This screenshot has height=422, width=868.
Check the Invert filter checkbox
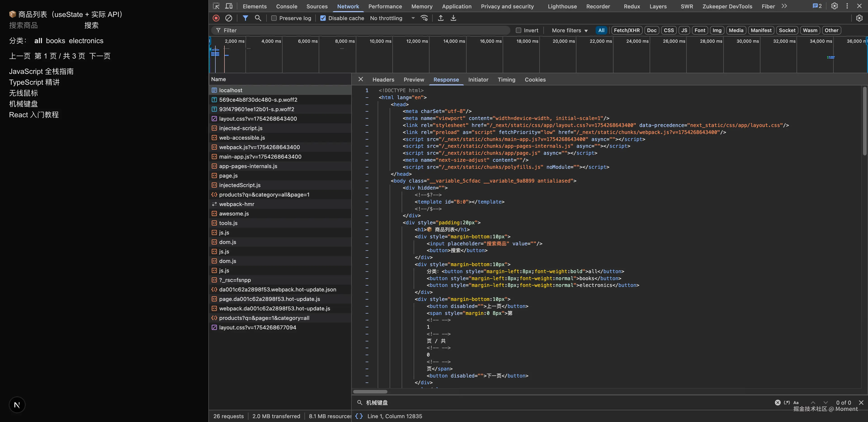[x=519, y=30]
